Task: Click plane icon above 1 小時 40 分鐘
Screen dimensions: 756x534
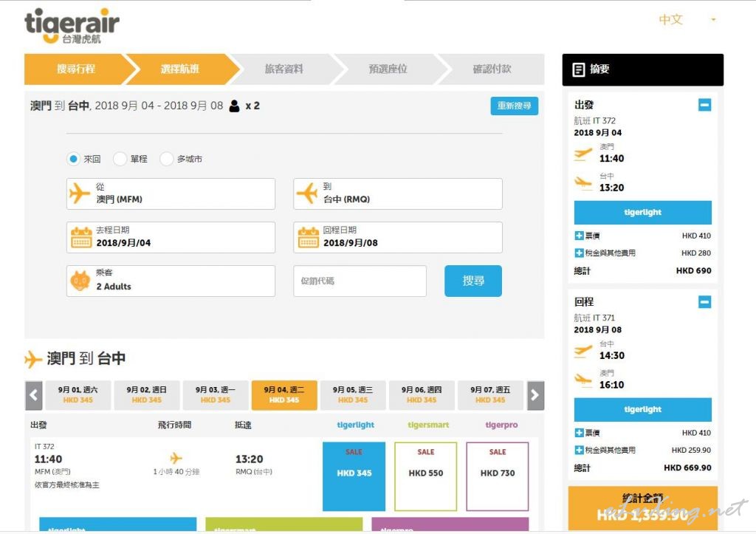Action: click(x=176, y=458)
